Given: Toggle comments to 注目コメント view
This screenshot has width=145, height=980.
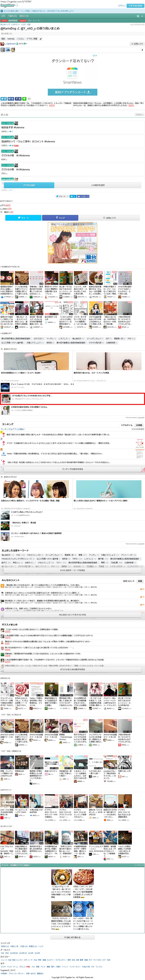Looking at the screenshot, I should [129, 581].
